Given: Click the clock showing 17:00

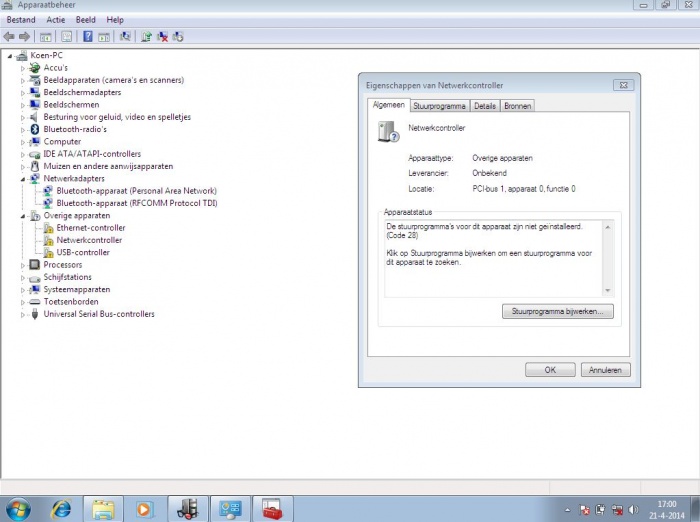Looking at the screenshot, I should click(667, 504).
